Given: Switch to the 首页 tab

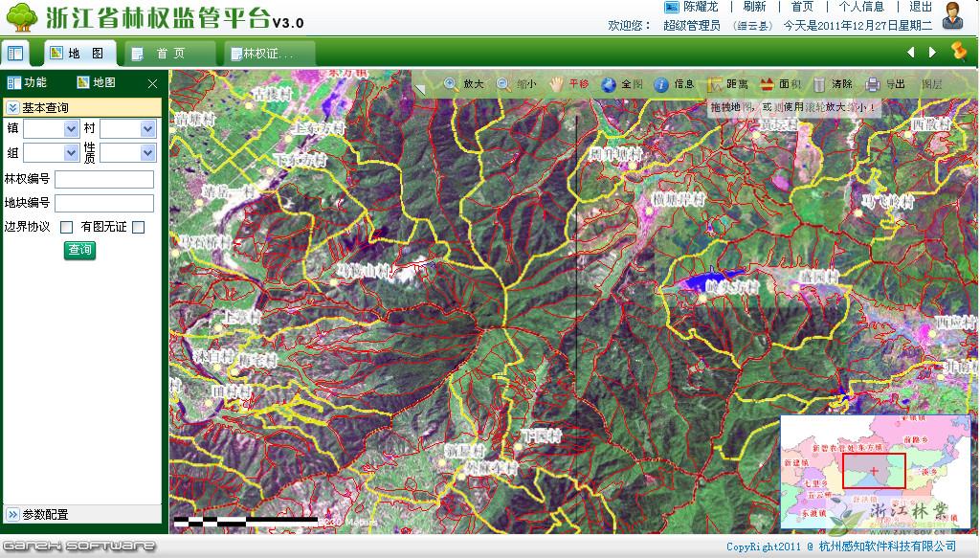Looking at the screenshot, I should click(x=170, y=54).
